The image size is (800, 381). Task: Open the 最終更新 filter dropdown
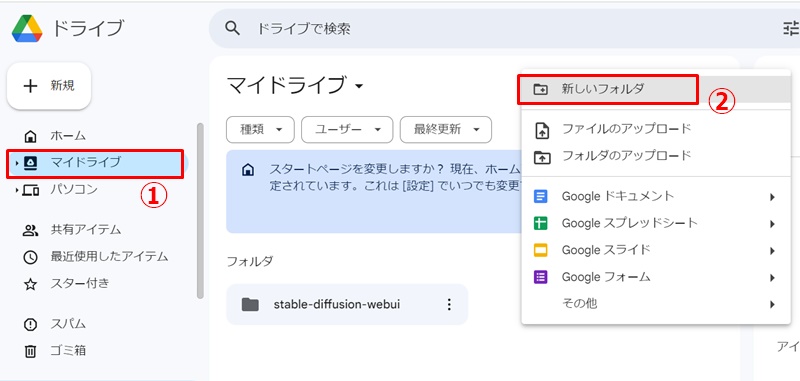tap(446, 130)
